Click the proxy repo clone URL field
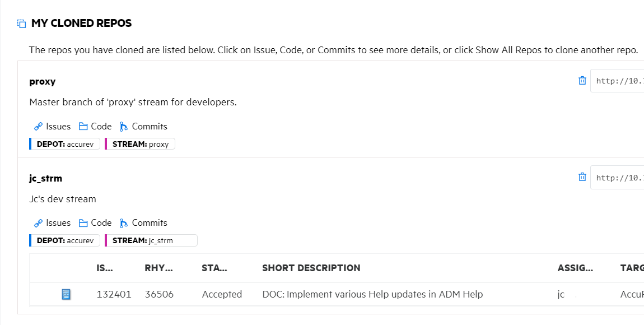The height and width of the screenshot is (325, 644). pos(617,81)
